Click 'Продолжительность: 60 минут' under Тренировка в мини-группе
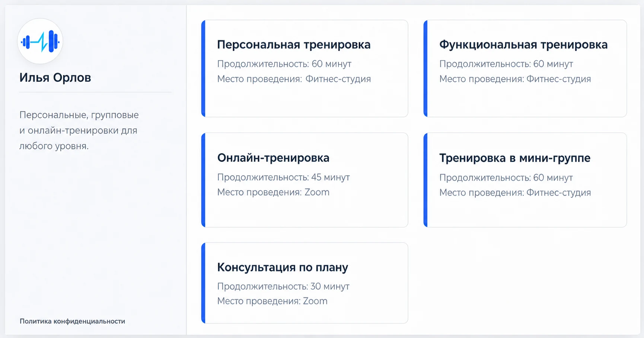 pyautogui.click(x=506, y=178)
